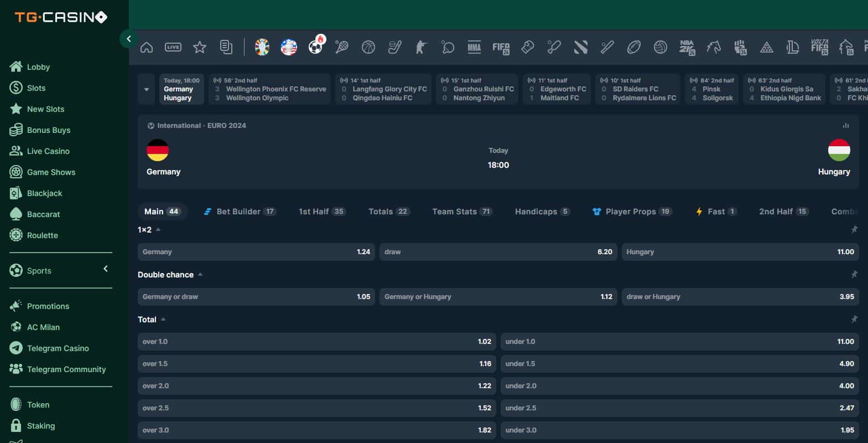Select the Copa America tournament icon
Viewport: 868px width, 443px height.
click(289, 47)
